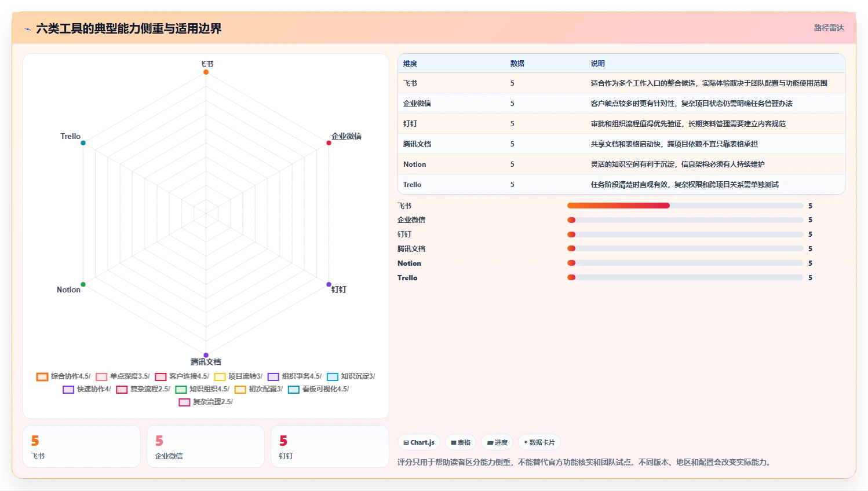The height and width of the screenshot is (491, 868).
Task: Click the blue Trello radar data point
Action: [83, 142]
